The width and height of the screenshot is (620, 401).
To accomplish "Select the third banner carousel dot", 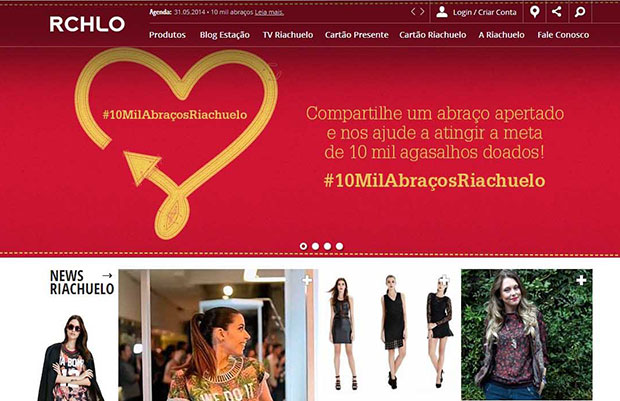I will point(327,246).
